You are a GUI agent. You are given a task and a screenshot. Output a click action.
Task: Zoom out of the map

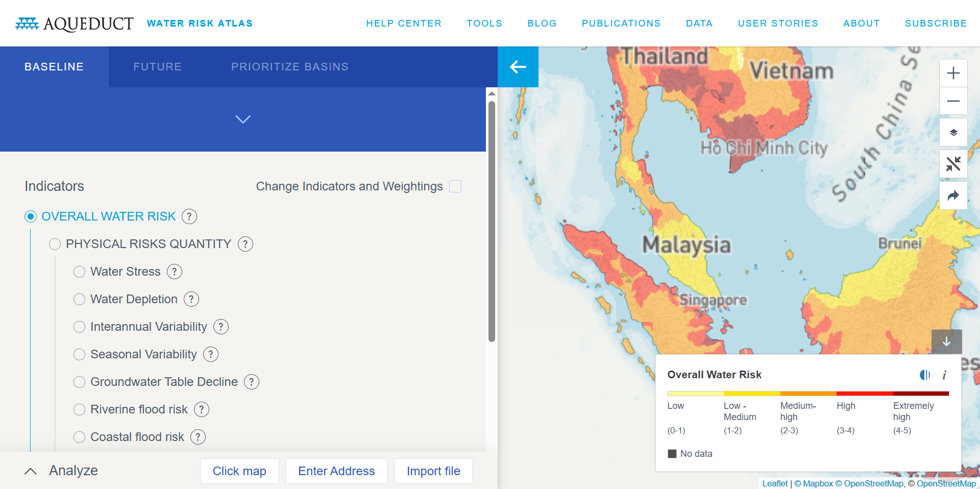pyautogui.click(x=953, y=101)
